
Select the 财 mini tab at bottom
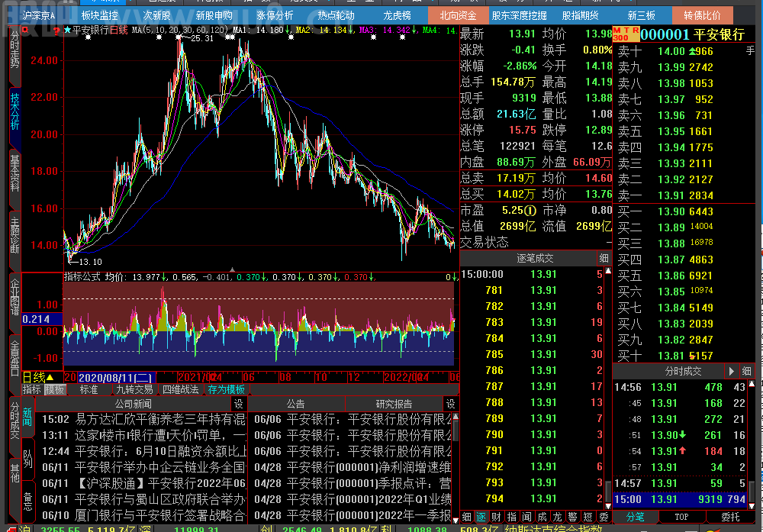tap(496, 517)
